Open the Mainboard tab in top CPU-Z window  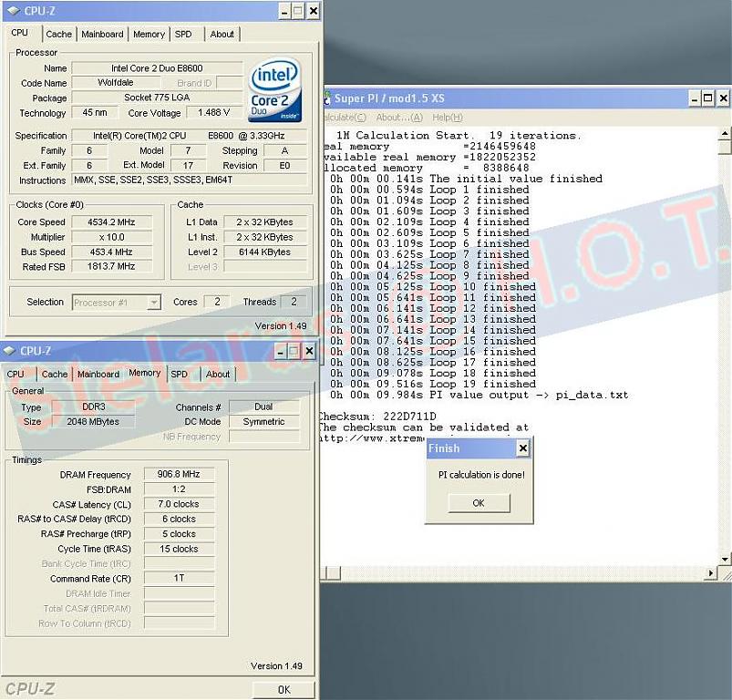(x=102, y=34)
